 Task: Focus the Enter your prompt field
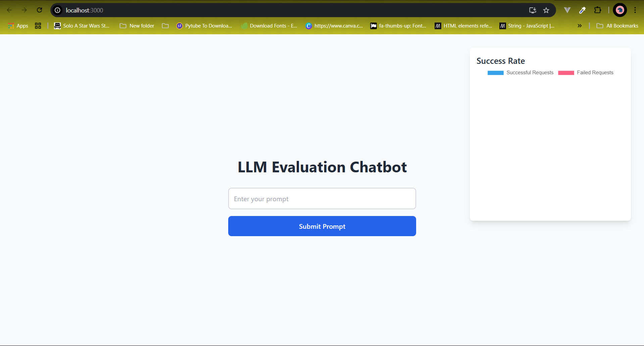322,199
